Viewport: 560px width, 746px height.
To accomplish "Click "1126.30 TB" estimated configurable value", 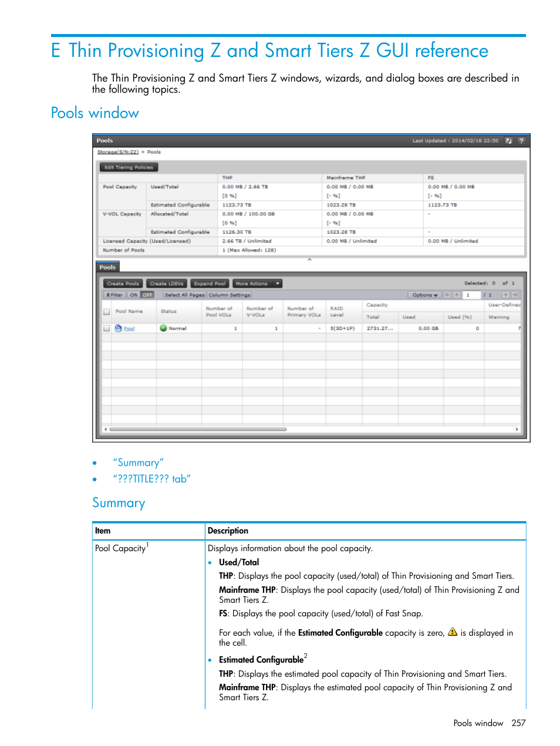I will [x=237, y=232].
